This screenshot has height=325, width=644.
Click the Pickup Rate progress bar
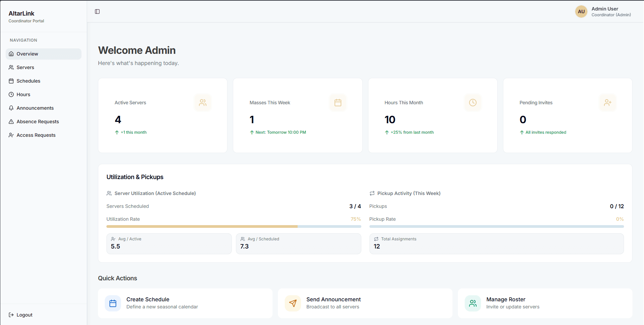pos(496,226)
